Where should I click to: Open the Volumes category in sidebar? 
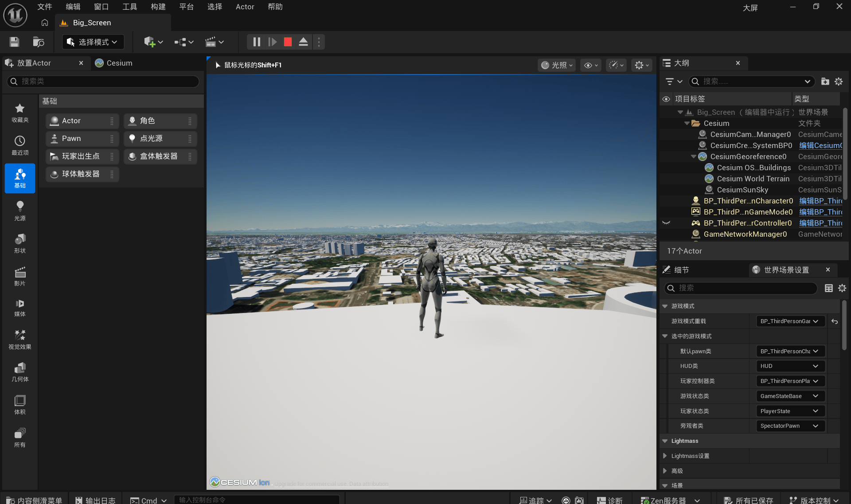pyautogui.click(x=20, y=405)
